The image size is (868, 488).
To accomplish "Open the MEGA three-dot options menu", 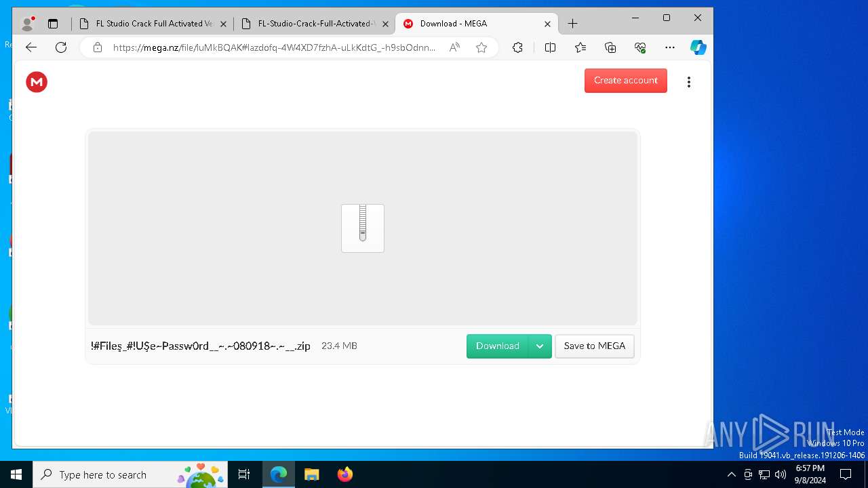I will point(689,82).
